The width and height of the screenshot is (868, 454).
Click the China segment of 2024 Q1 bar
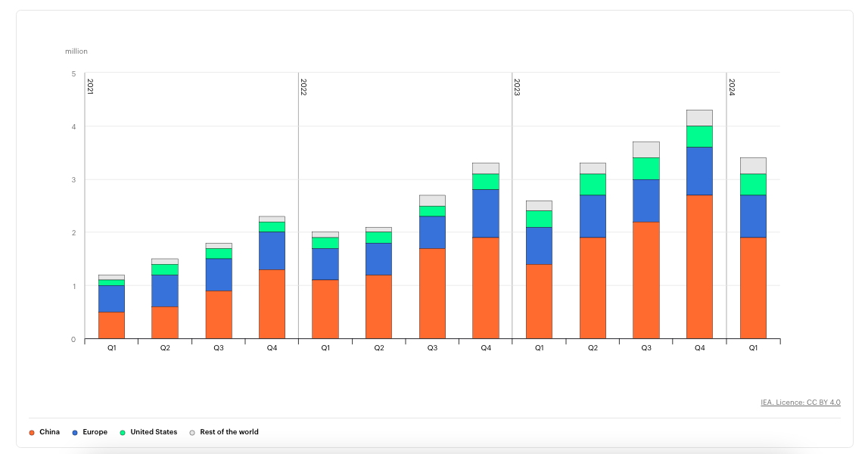(754, 288)
